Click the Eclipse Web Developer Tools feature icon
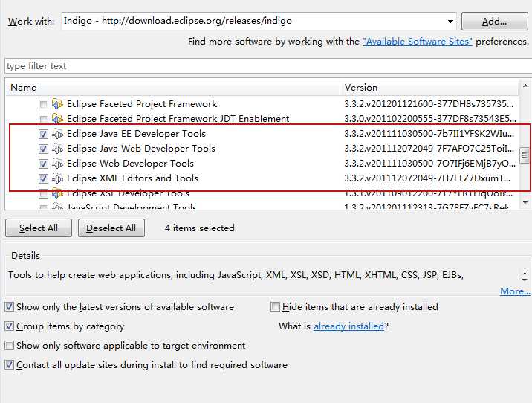 click(x=57, y=164)
